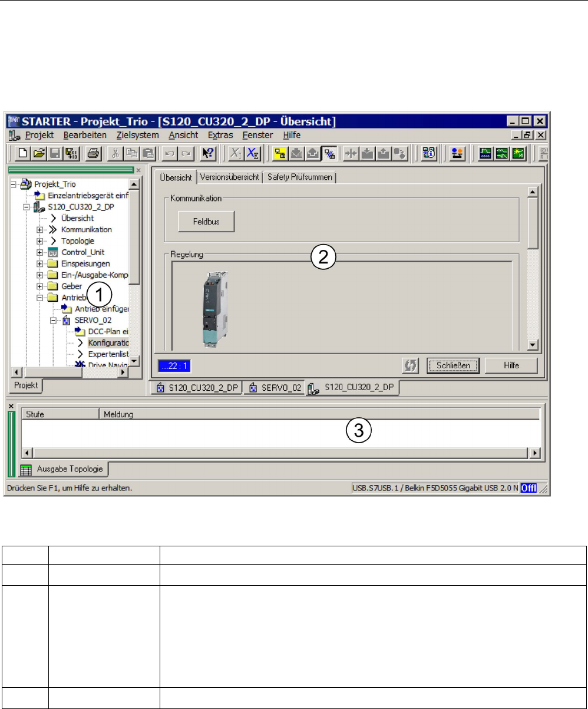Open the Bearbeiten menu
The image size is (588, 709).
point(85,135)
